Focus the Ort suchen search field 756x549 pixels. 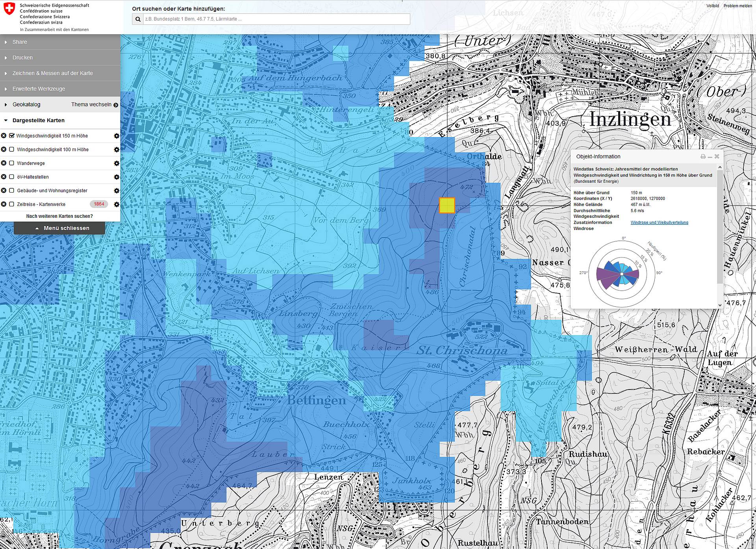tap(276, 19)
